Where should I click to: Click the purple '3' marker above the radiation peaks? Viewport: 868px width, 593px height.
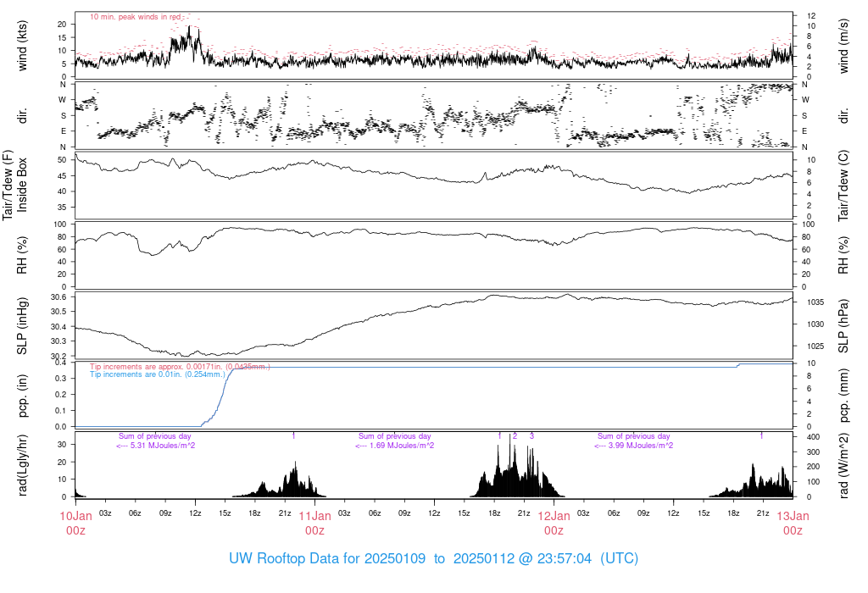(x=531, y=436)
